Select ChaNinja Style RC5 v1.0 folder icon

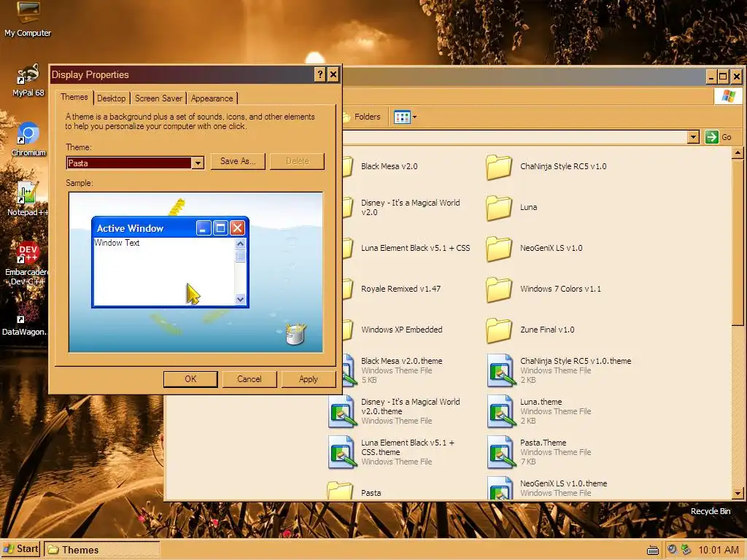click(499, 167)
